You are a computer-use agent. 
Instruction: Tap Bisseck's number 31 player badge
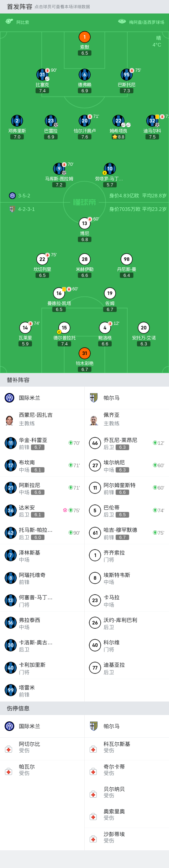pyautogui.click(x=42, y=75)
